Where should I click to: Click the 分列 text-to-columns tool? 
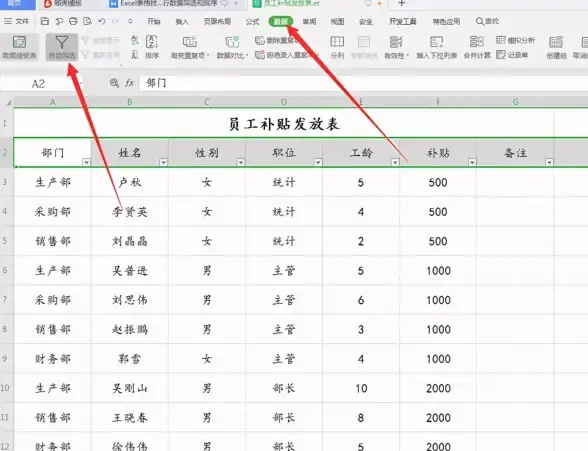tap(337, 47)
